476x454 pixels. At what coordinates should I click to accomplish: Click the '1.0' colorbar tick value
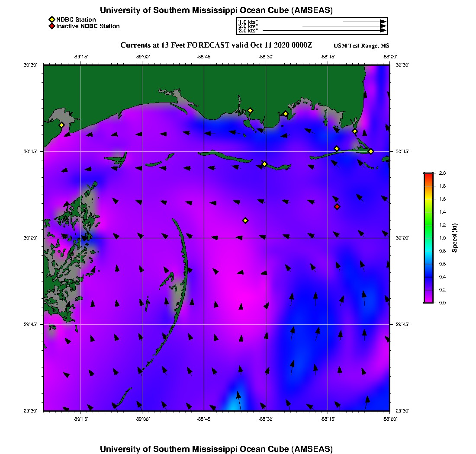(x=442, y=238)
